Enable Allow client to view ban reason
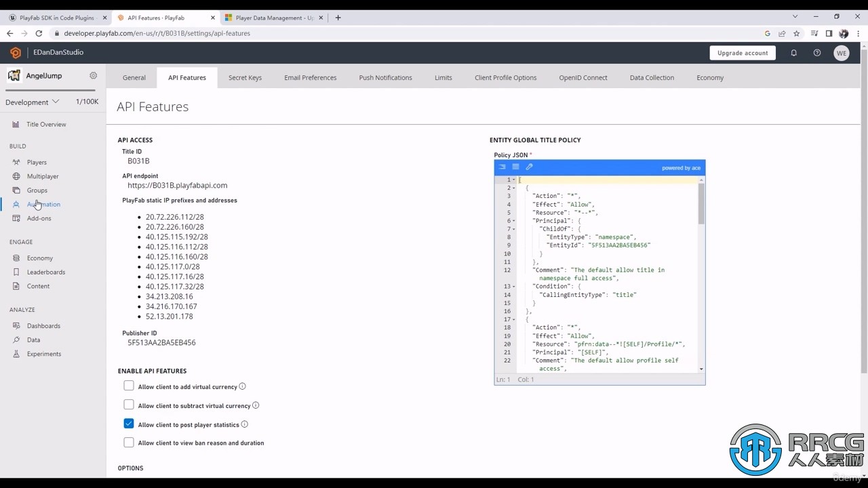This screenshot has height=488, width=868. 129,443
